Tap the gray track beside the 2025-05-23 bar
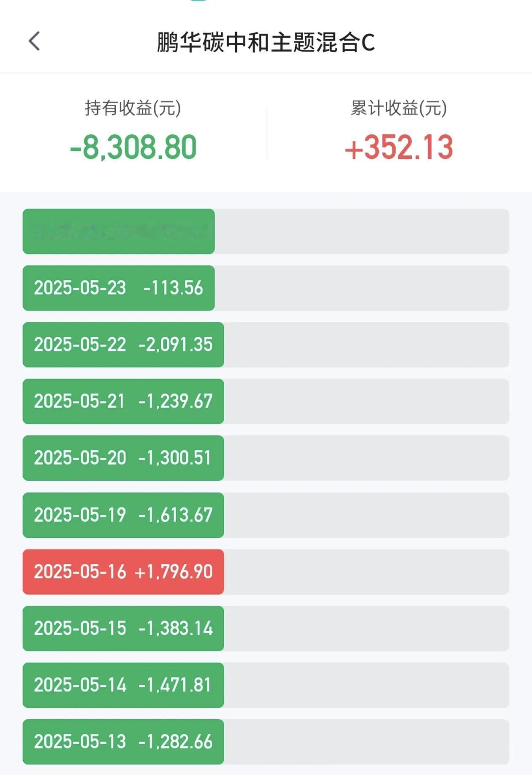This screenshot has width=532, height=775. tap(362, 288)
